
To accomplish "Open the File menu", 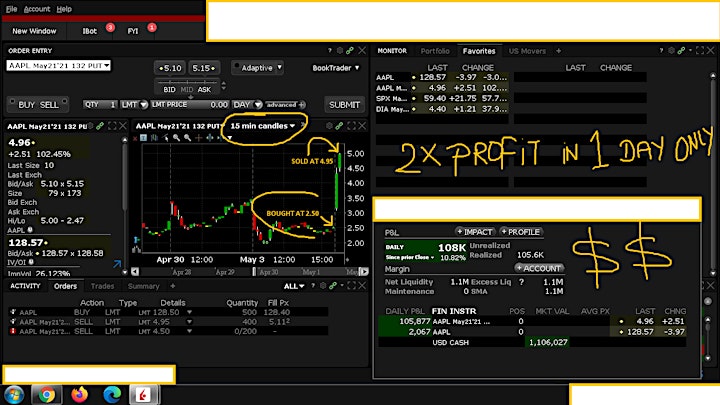I will click(11, 9).
